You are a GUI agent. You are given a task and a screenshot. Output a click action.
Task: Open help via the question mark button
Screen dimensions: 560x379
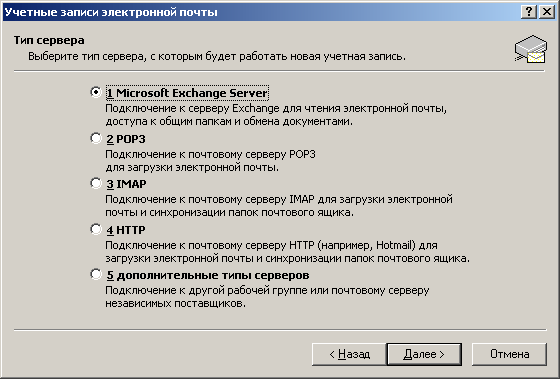point(529,12)
